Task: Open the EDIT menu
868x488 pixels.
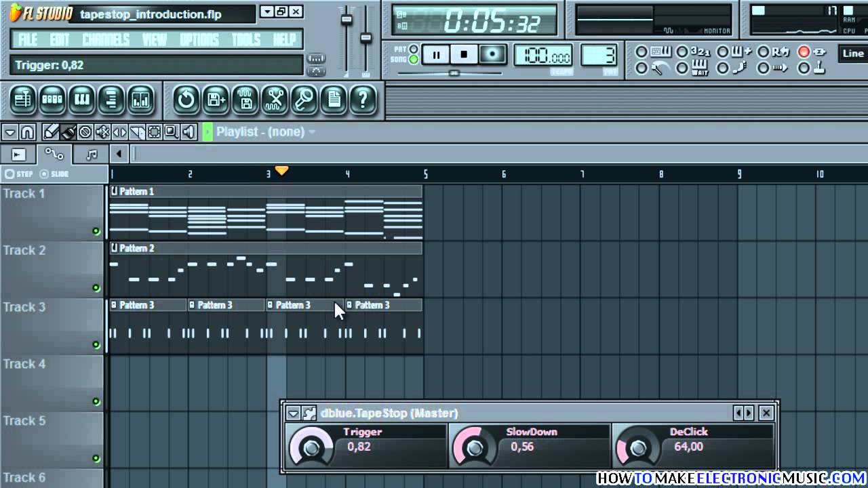Action: 60,39
